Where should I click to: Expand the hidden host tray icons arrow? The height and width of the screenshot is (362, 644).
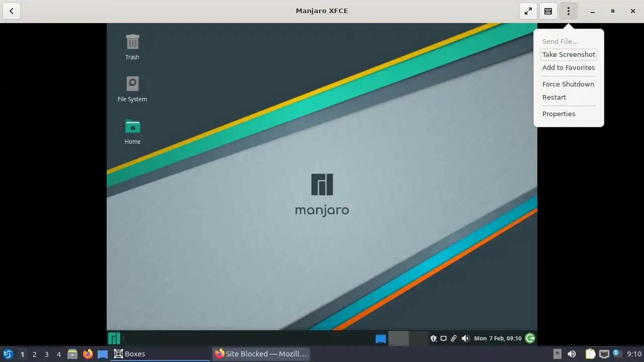[x=557, y=354]
